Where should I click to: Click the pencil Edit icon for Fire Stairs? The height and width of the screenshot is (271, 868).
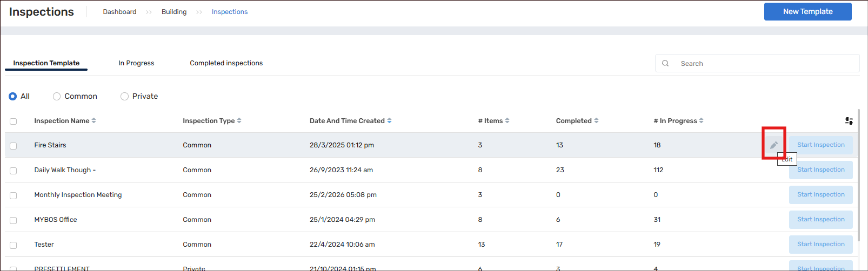pos(773,145)
